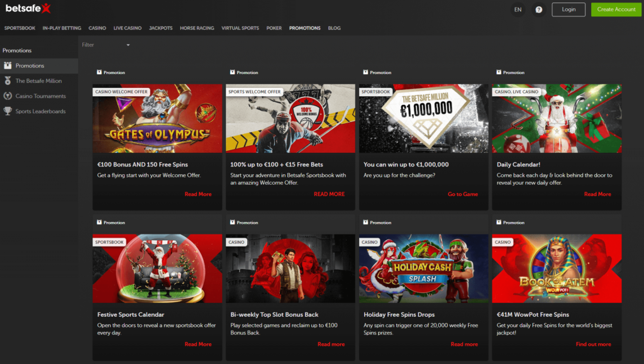Click the Promotions gift icon in sidebar
Viewport: 644px width, 364px height.
(x=8, y=65)
